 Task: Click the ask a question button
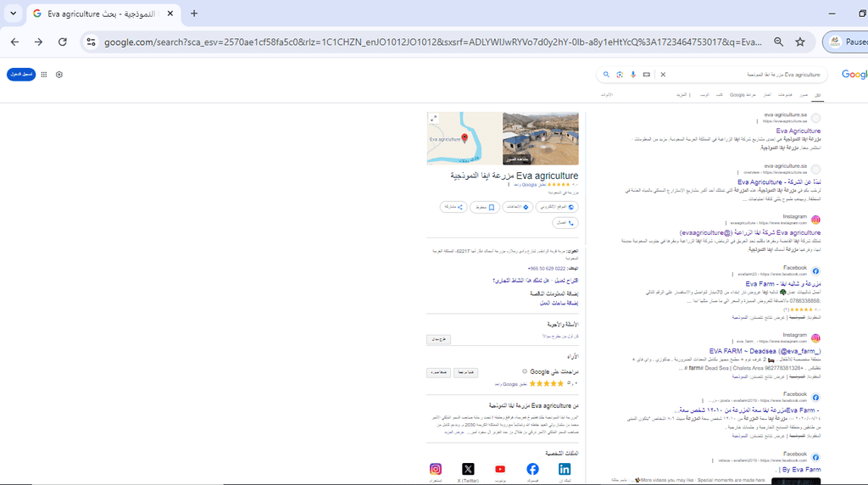click(438, 339)
